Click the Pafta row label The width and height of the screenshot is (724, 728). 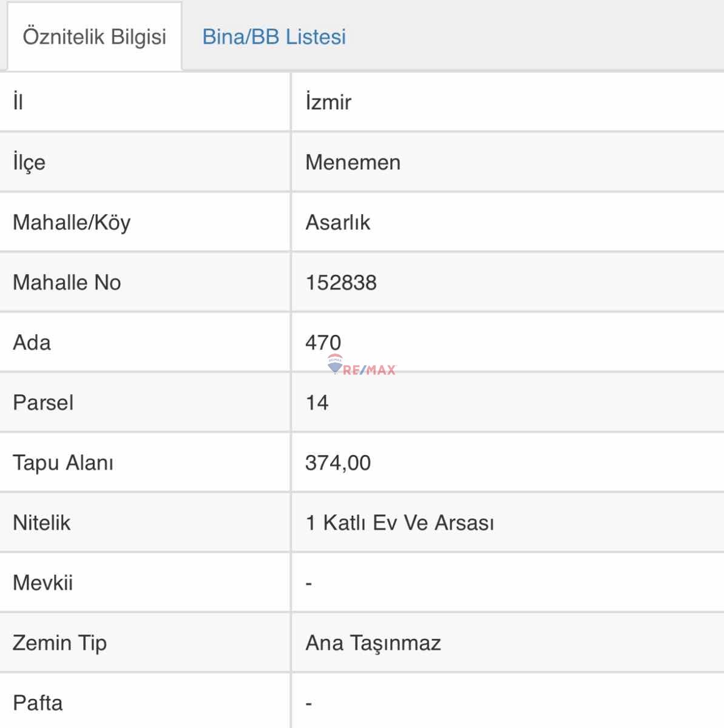[38, 703]
